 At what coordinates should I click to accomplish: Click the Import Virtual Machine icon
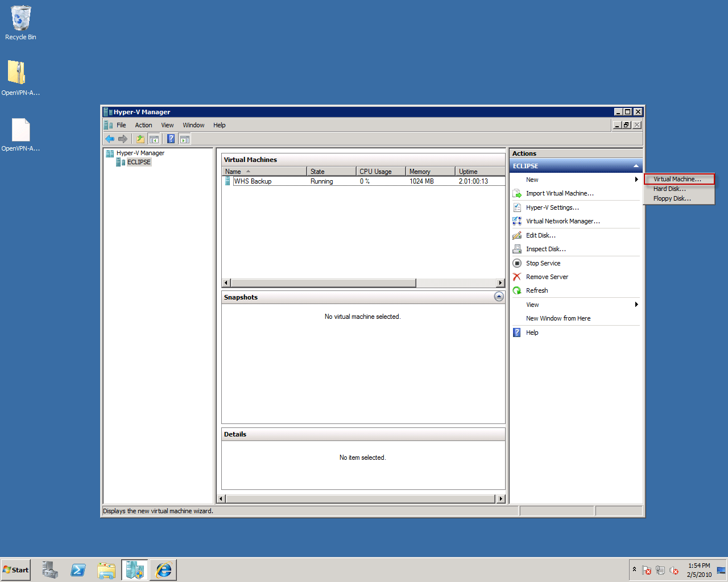[x=517, y=194]
